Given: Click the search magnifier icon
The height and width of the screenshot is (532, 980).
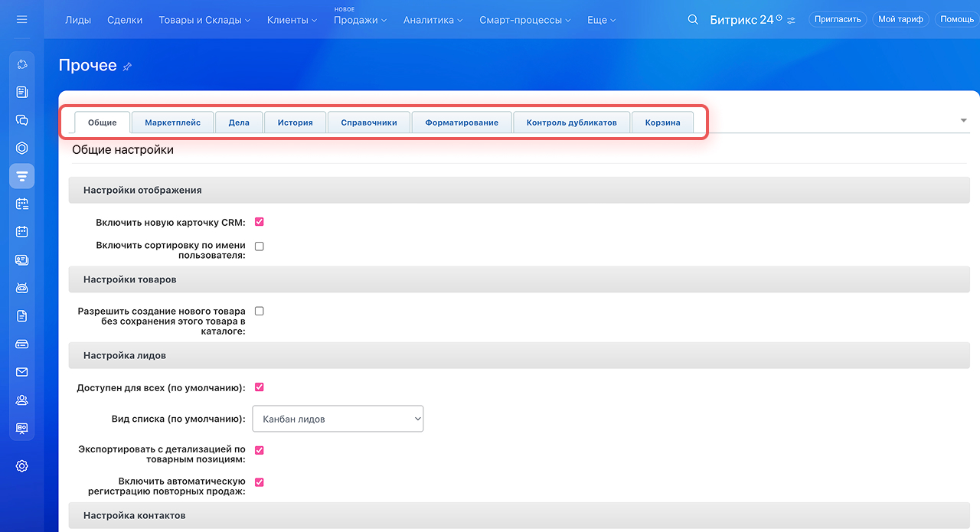Looking at the screenshot, I should [x=693, y=20].
